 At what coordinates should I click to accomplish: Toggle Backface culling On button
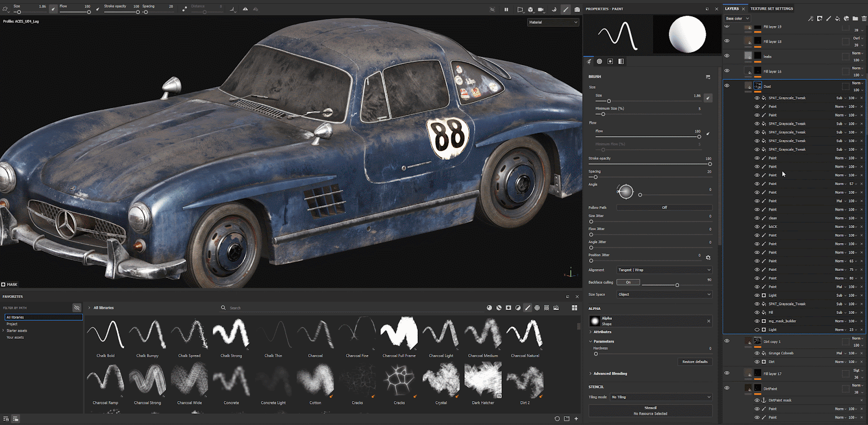coord(628,282)
